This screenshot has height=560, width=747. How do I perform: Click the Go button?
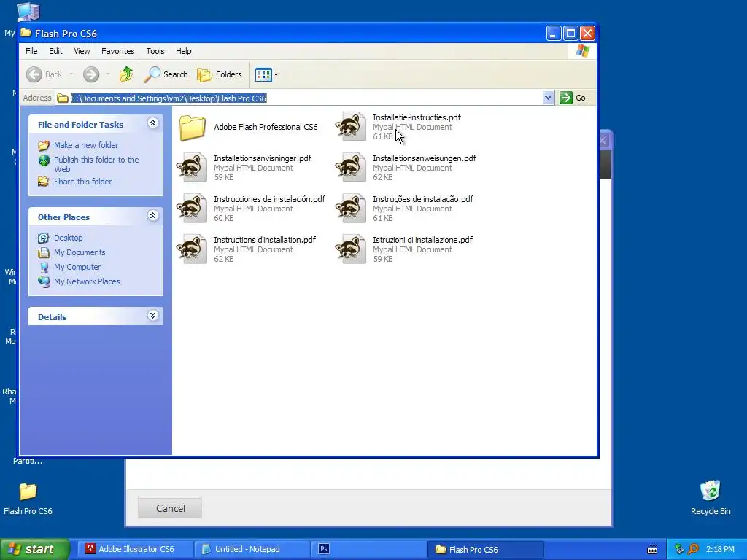[573, 98]
